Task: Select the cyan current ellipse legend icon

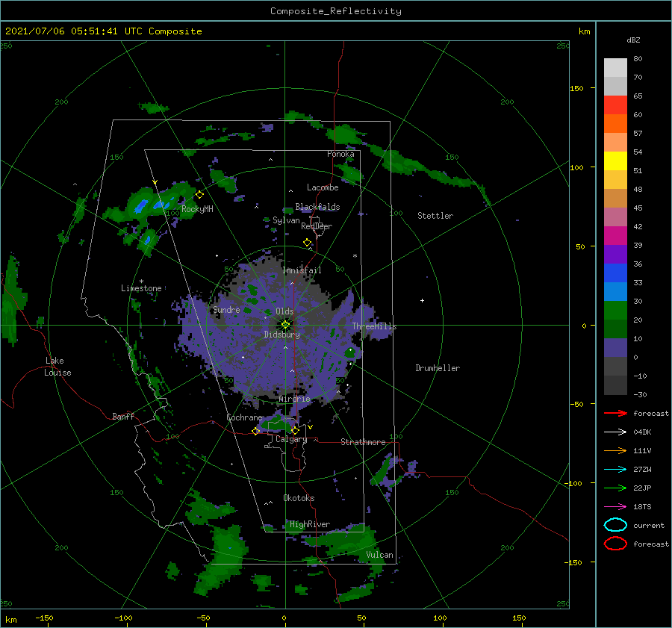Action: 615,525
